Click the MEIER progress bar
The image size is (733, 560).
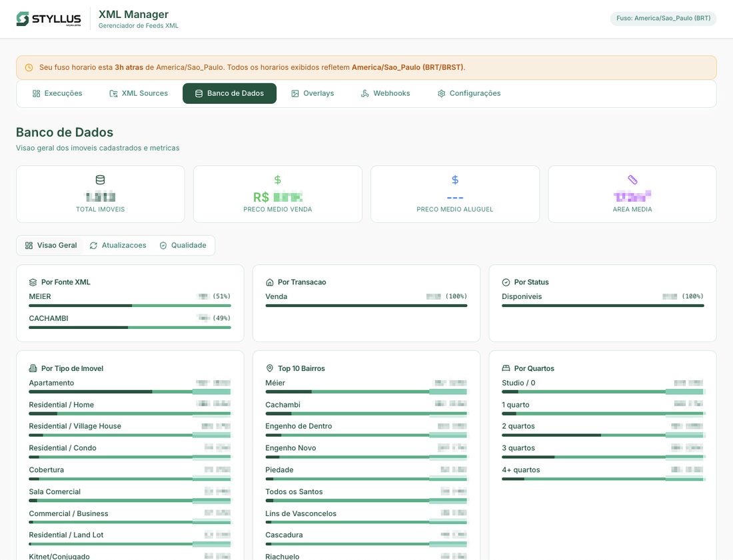129,306
